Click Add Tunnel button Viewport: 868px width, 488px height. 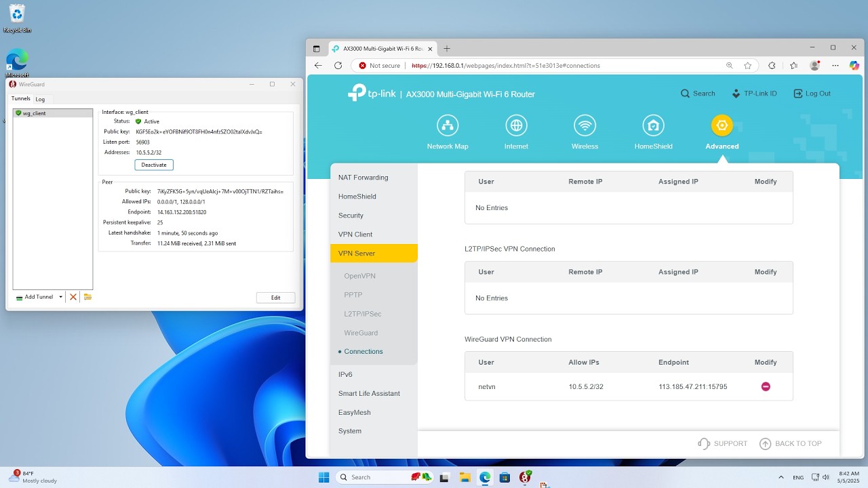(x=35, y=297)
